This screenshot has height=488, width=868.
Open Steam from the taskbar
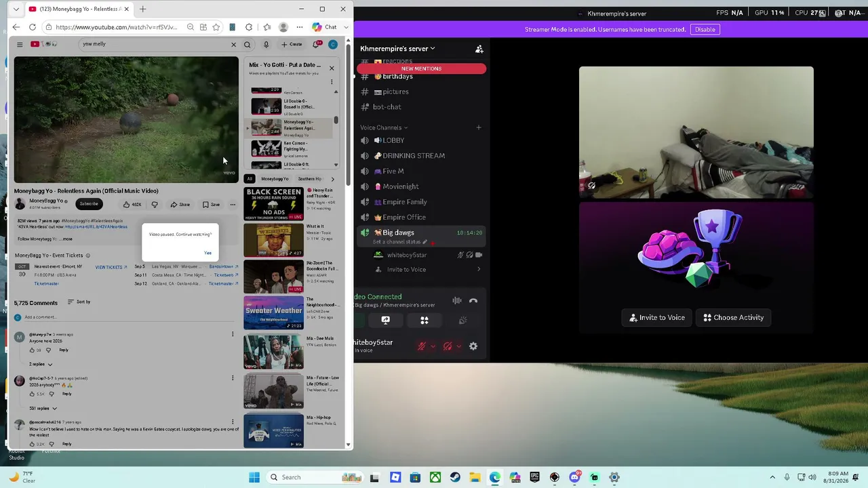tap(455, 477)
